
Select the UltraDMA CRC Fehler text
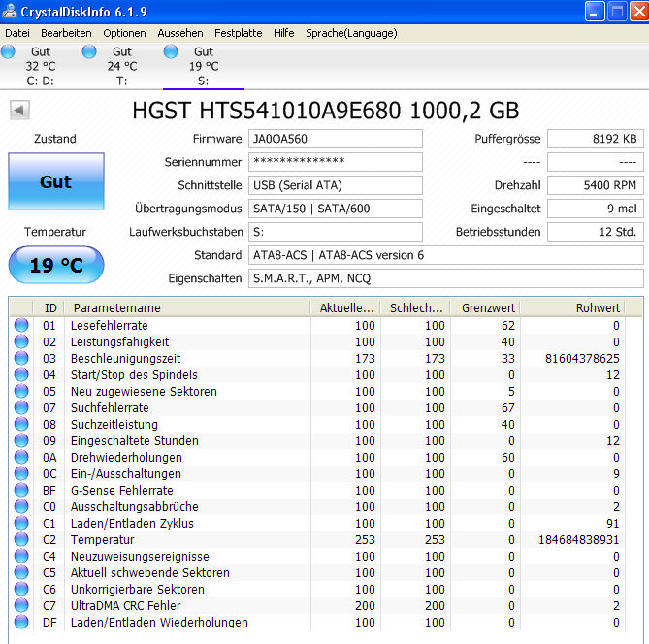[x=125, y=605]
